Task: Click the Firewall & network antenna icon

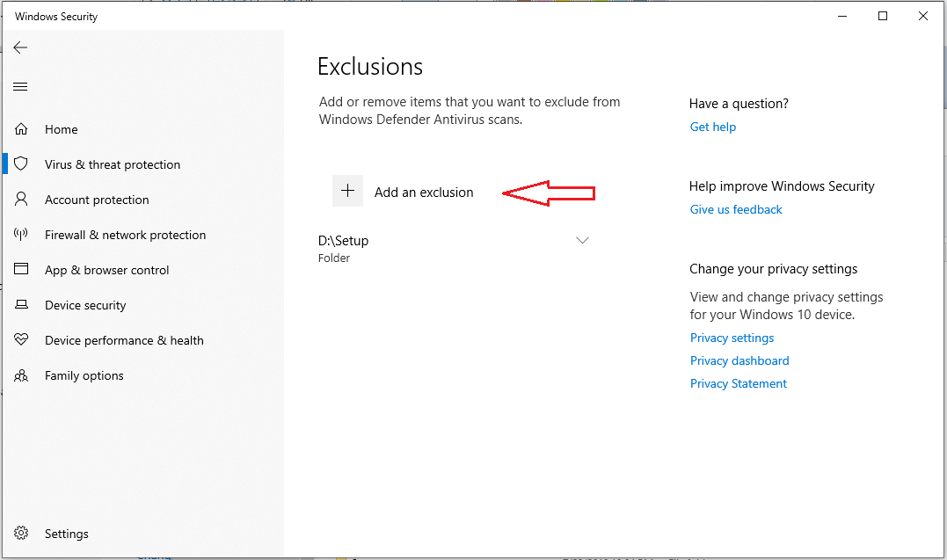Action: click(x=21, y=235)
